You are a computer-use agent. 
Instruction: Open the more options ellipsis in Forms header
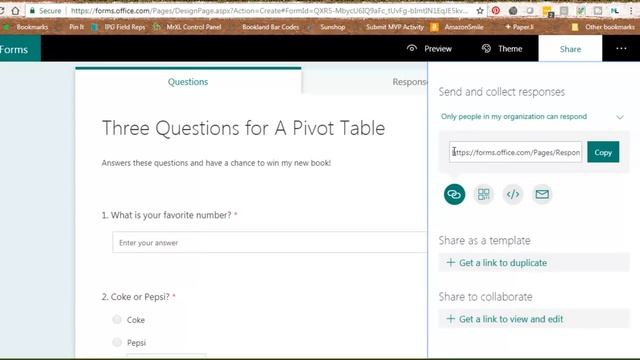tap(621, 48)
